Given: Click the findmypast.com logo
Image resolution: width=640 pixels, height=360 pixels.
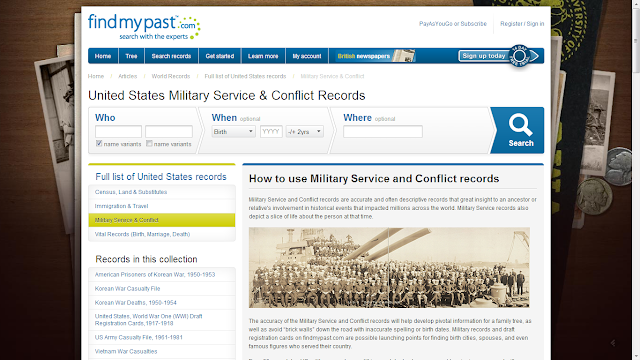Looking at the screenshot, I should (x=144, y=27).
